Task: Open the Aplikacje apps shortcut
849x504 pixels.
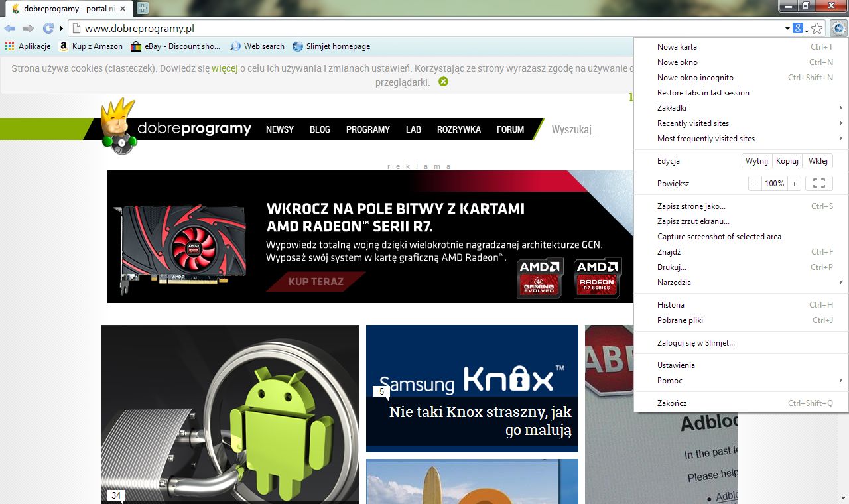Action: tap(28, 46)
